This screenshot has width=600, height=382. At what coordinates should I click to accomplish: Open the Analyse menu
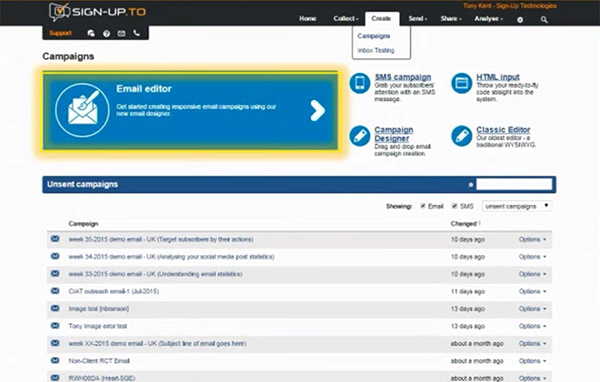pyautogui.click(x=488, y=19)
